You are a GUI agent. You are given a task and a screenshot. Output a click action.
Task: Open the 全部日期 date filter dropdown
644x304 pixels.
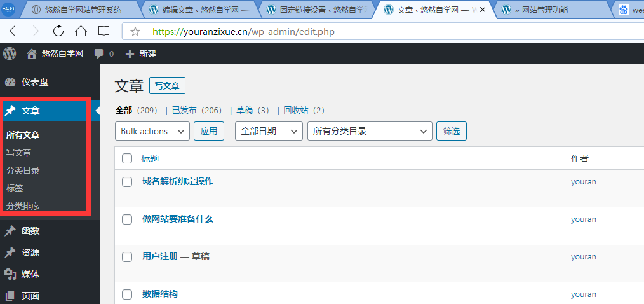click(x=269, y=131)
